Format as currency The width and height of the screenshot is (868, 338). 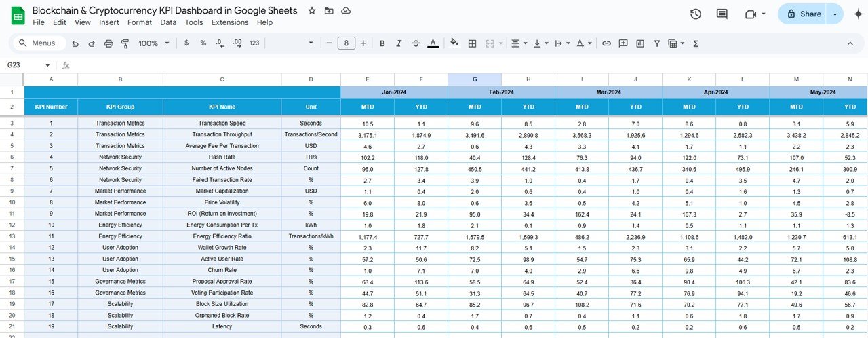click(186, 43)
